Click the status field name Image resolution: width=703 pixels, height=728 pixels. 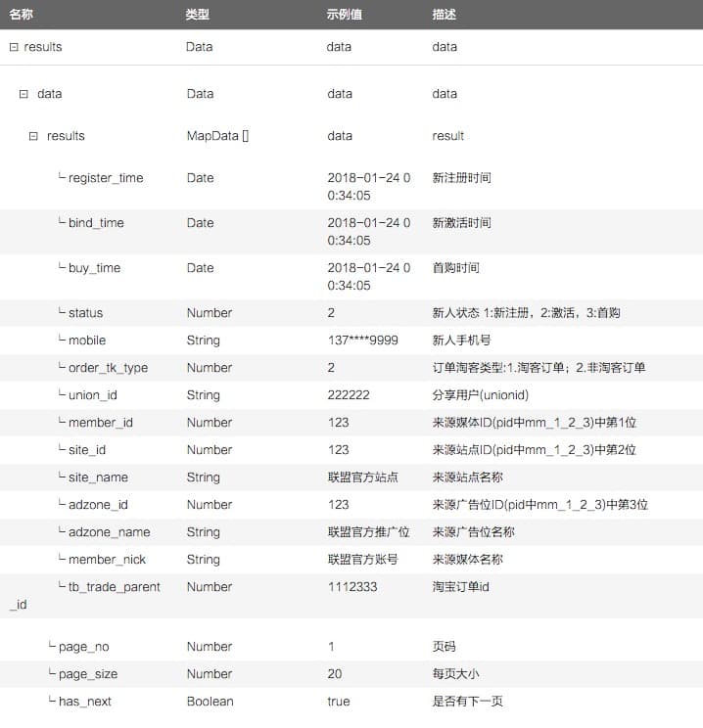85,313
